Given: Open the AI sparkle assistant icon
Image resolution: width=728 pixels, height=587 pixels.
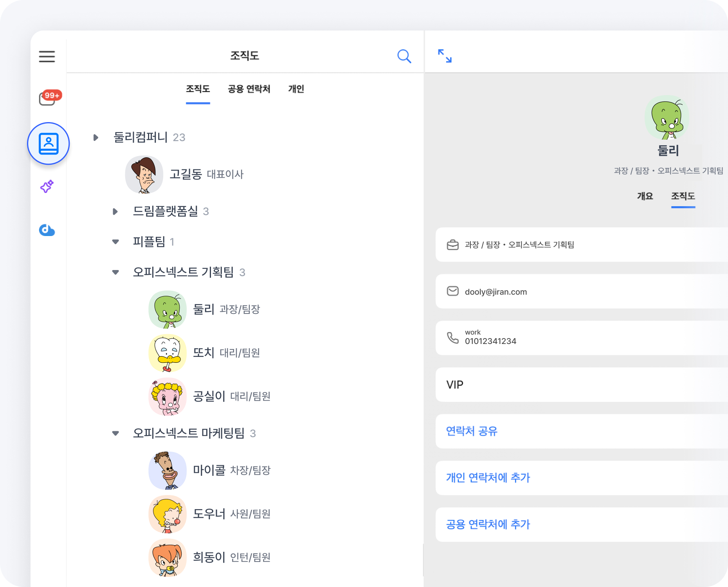Looking at the screenshot, I should [x=47, y=186].
